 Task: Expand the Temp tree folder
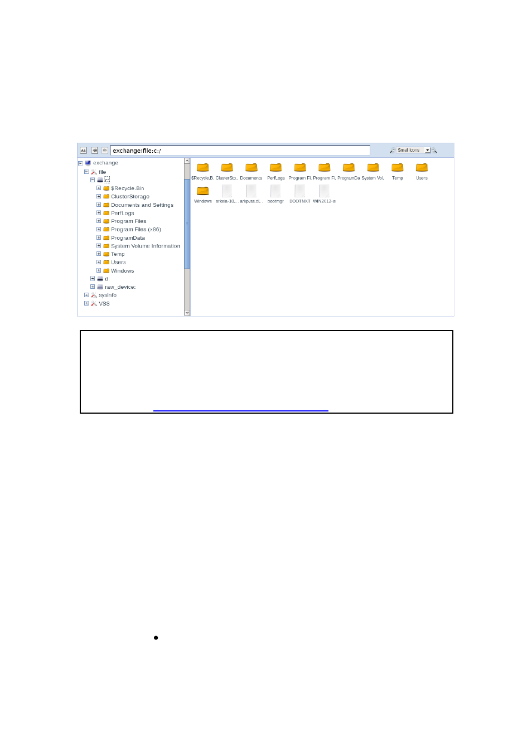click(x=99, y=254)
